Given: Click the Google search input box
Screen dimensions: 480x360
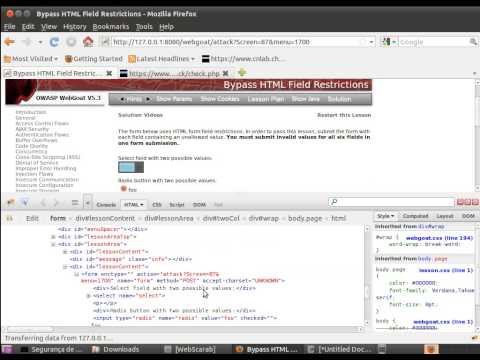Looking at the screenshot, I should pos(433,42).
